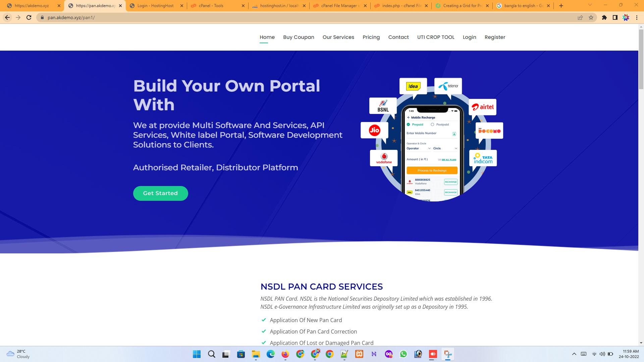Launch Firefox from the taskbar

tap(285, 354)
